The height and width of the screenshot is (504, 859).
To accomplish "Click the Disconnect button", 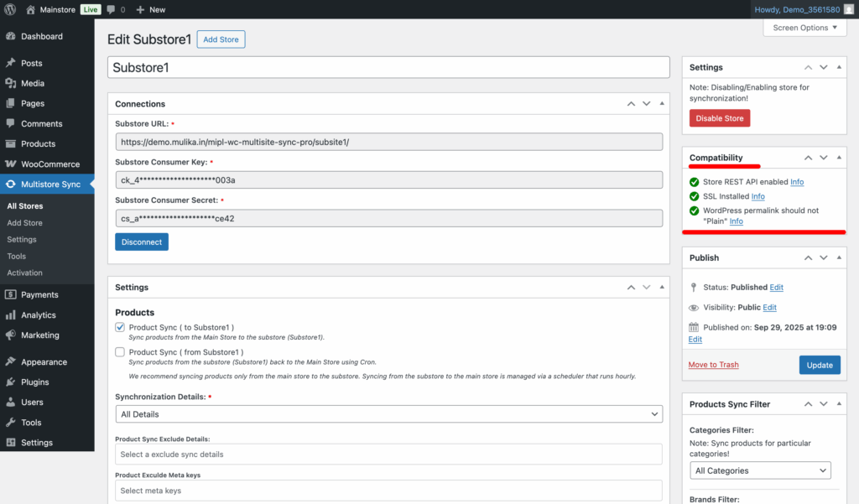I will pos(141,242).
